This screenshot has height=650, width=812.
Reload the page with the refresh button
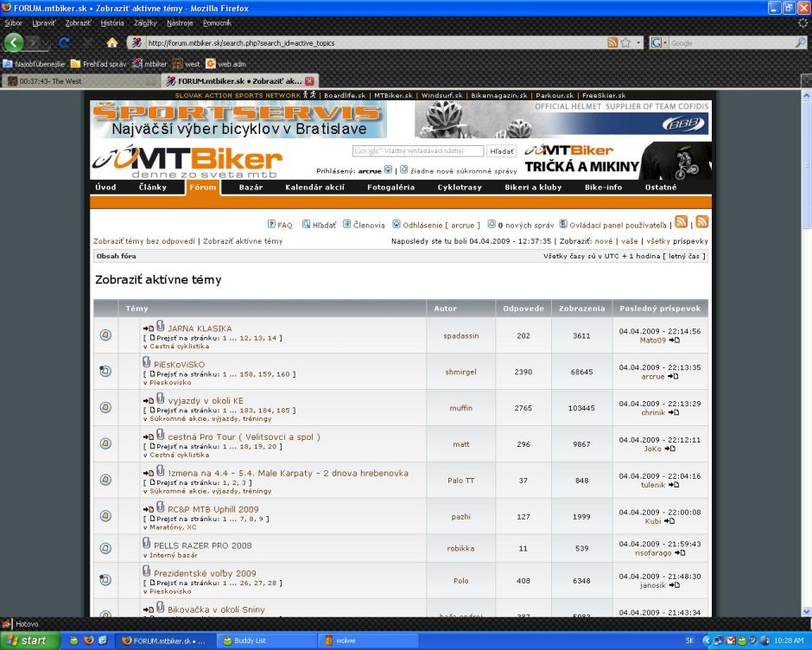pyautogui.click(x=64, y=42)
